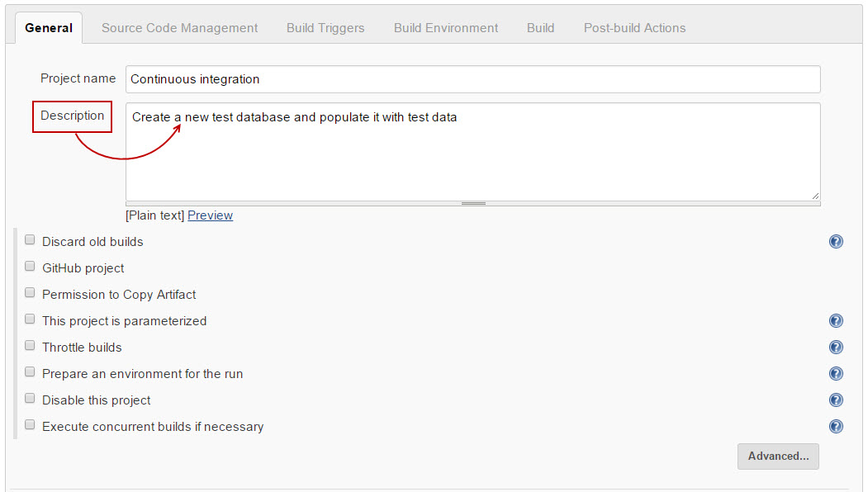Grab the description box resize handle

473,203
